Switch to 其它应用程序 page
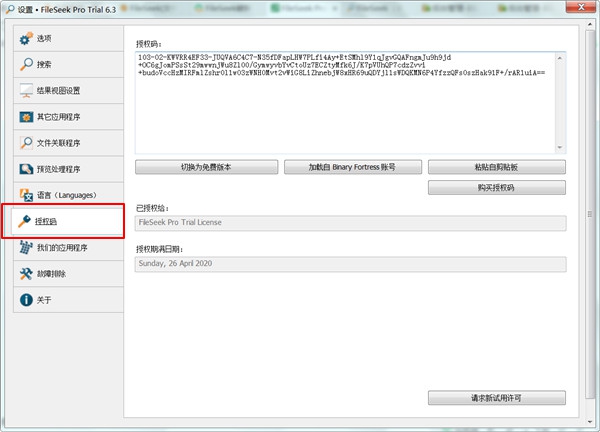The image size is (600, 432). pos(68,117)
